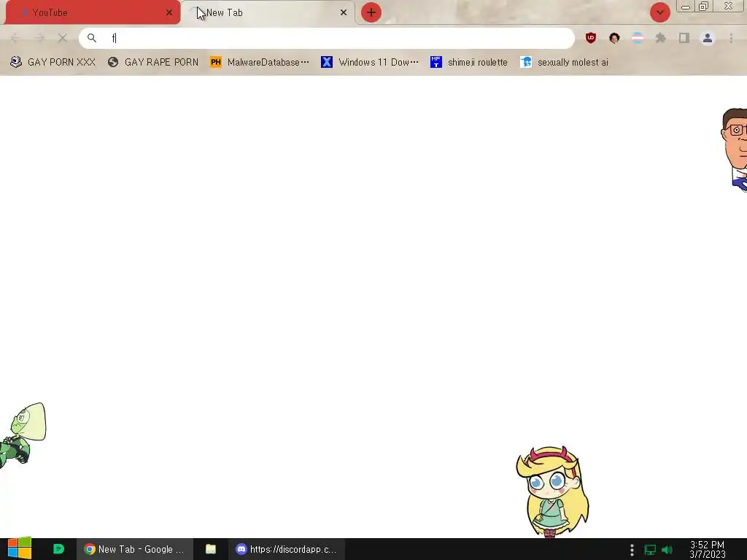Screen dimensions: 747x560
Task: Open the striped flag extension icon
Action: [638, 38]
